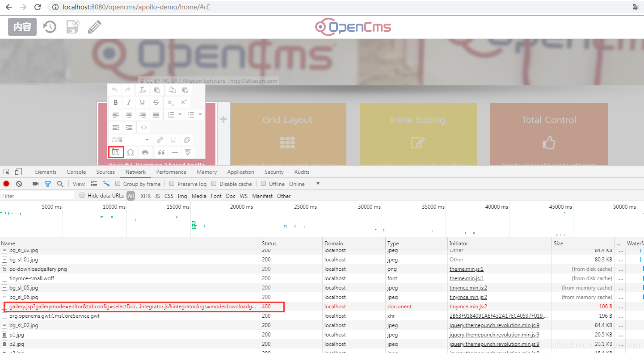Screen dimensions: 644x353
Task: Check Hide data URLs checkbox
Action: (82, 195)
